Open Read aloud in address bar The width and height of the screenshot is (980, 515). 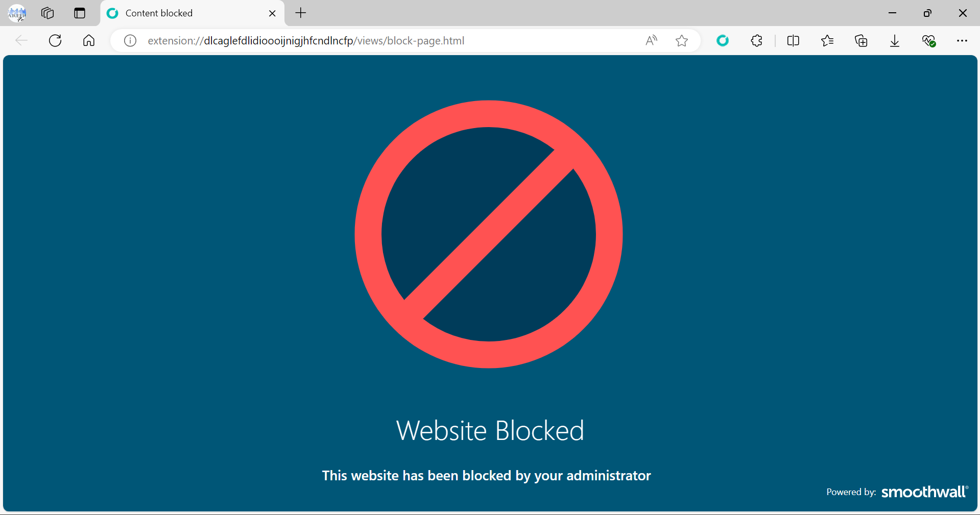[x=651, y=40]
